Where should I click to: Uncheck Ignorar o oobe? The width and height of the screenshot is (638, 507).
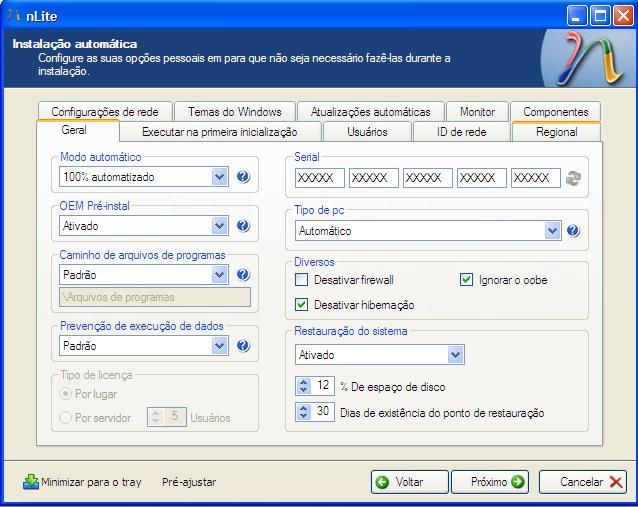(466, 280)
